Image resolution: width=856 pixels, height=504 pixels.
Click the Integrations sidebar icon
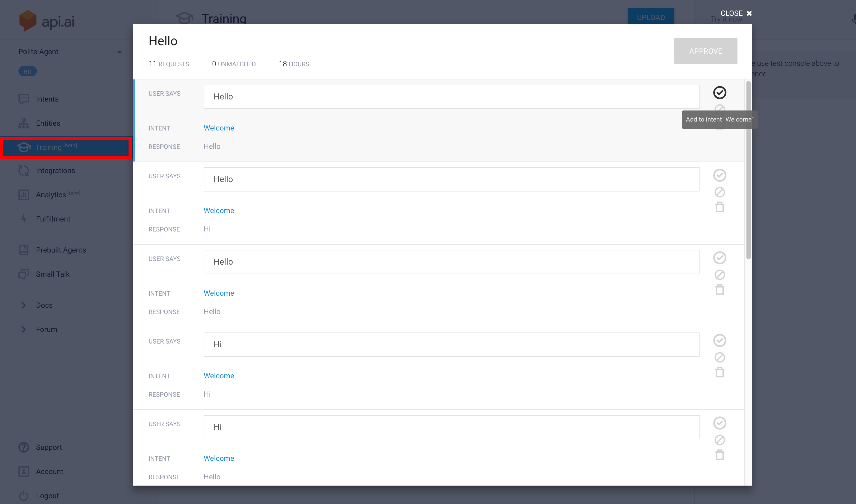click(x=23, y=170)
